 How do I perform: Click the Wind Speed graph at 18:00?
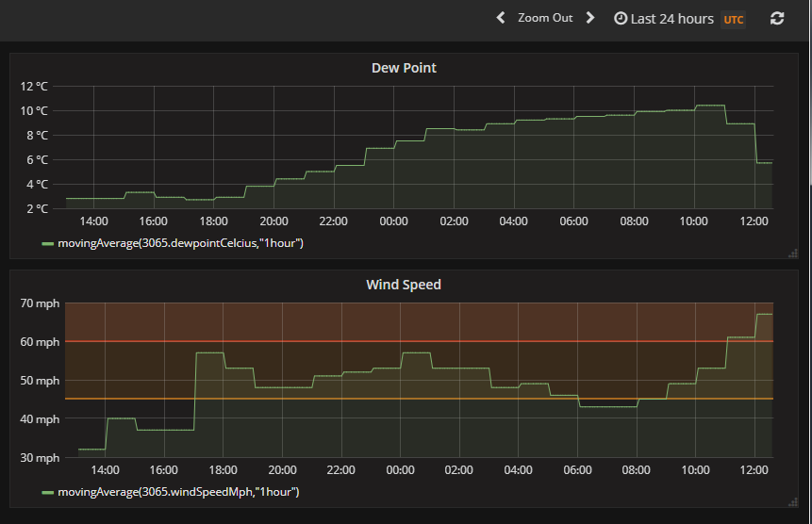[223, 405]
